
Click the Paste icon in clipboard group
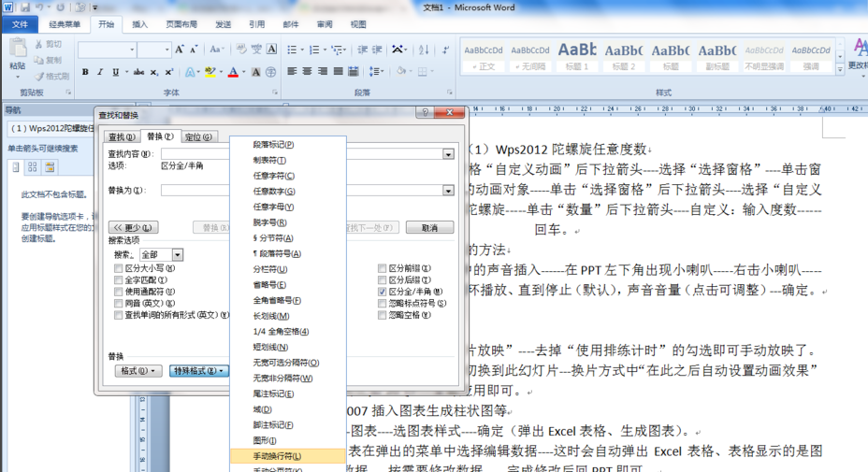[17, 54]
